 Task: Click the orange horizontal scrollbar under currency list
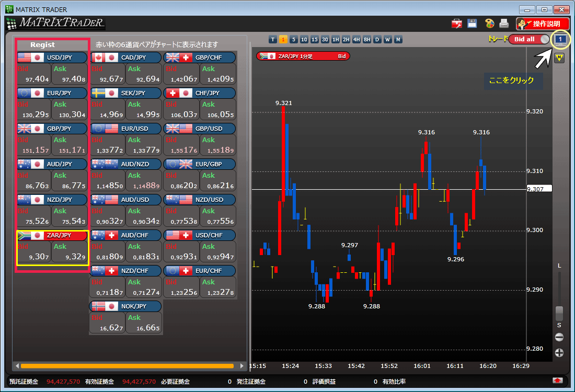coord(127,366)
